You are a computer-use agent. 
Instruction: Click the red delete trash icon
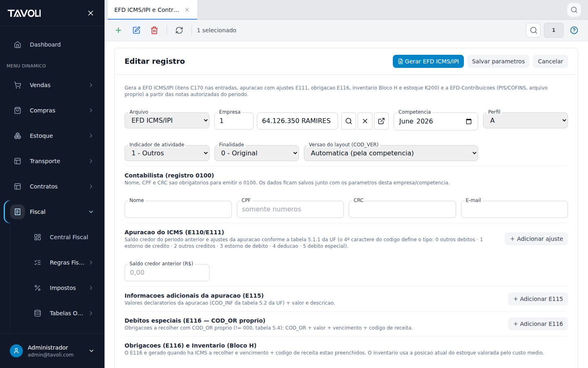pyautogui.click(x=154, y=30)
